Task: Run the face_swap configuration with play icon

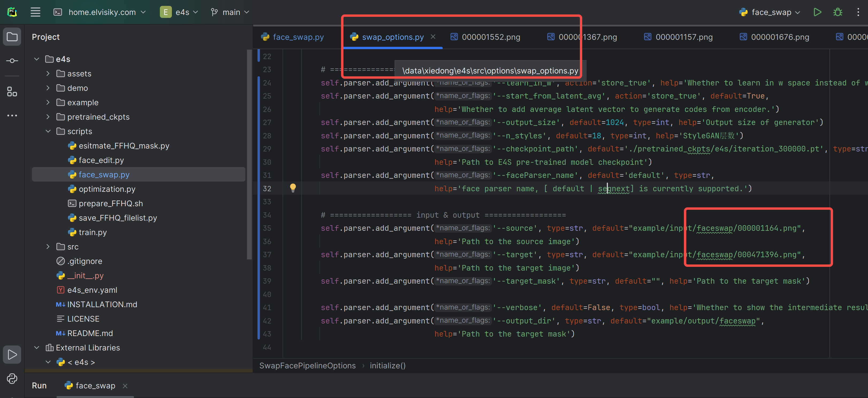Action: (x=817, y=13)
